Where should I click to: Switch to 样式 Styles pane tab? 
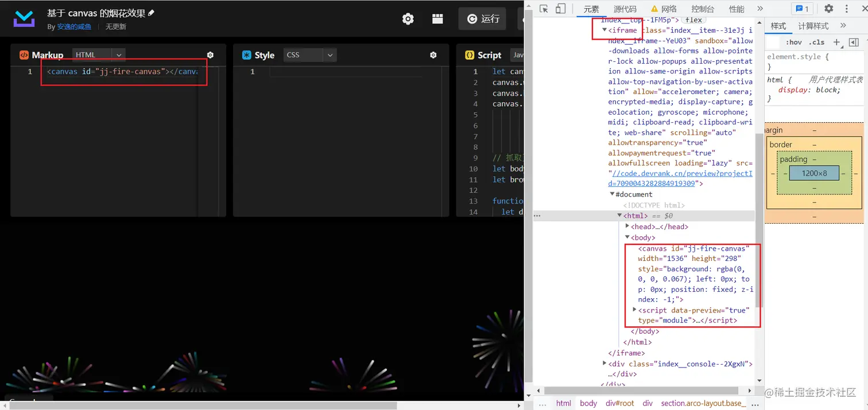[778, 26]
